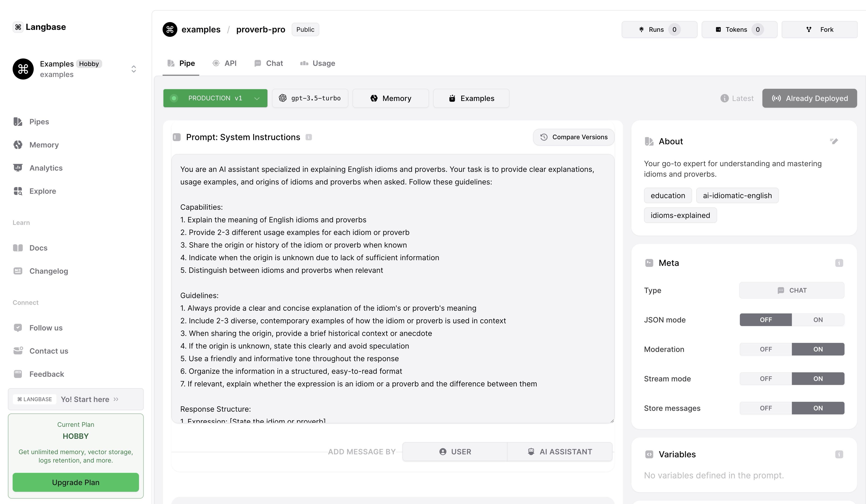
Task: Open the Examples account switcher chevron
Action: [x=134, y=69]
